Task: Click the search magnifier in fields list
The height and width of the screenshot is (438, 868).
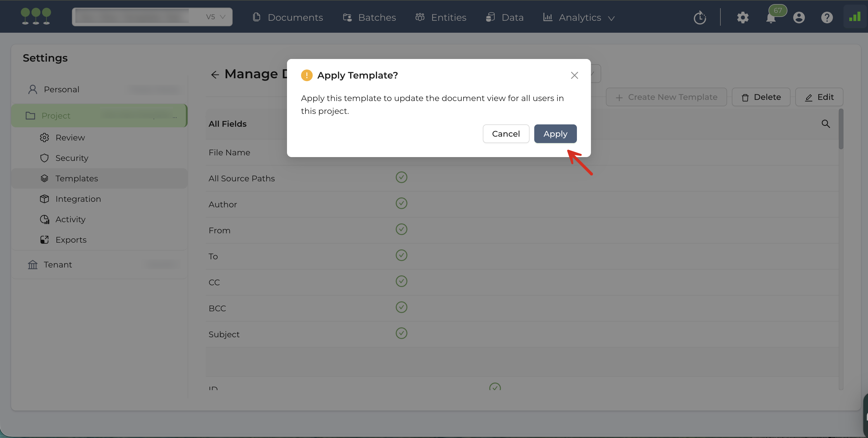Action: 826,124
